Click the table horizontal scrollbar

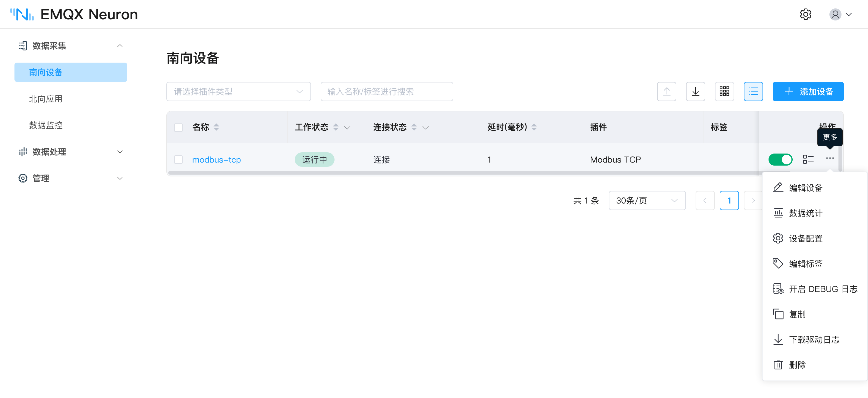[479, 173]
